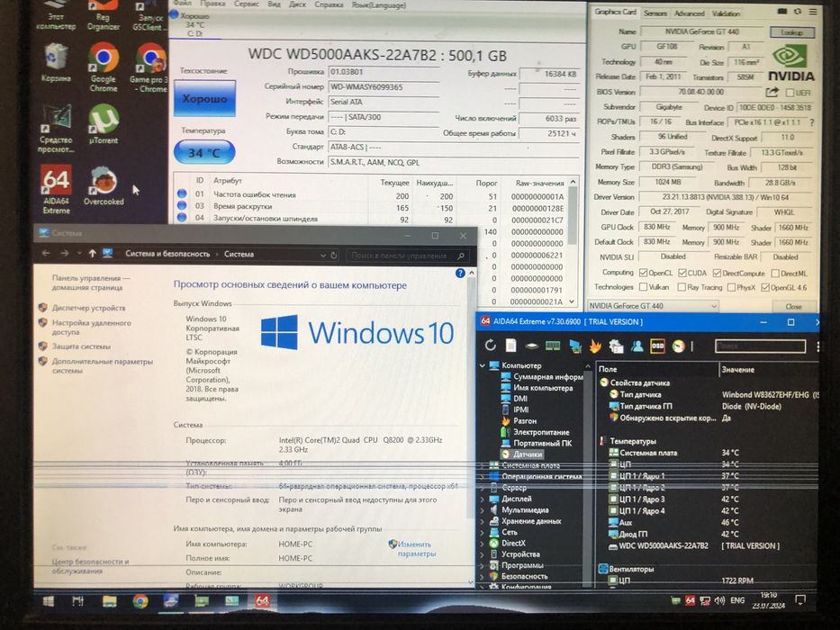Click the GPU-Z screenshot camera icon
The height and width of the screenshot is (630, 840).
click(x=782, y=11)
